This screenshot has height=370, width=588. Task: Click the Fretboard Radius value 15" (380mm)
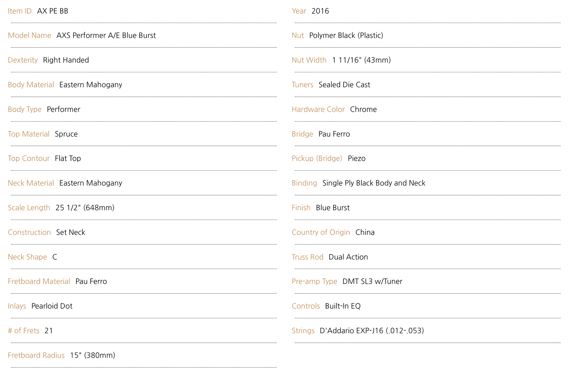93,355
